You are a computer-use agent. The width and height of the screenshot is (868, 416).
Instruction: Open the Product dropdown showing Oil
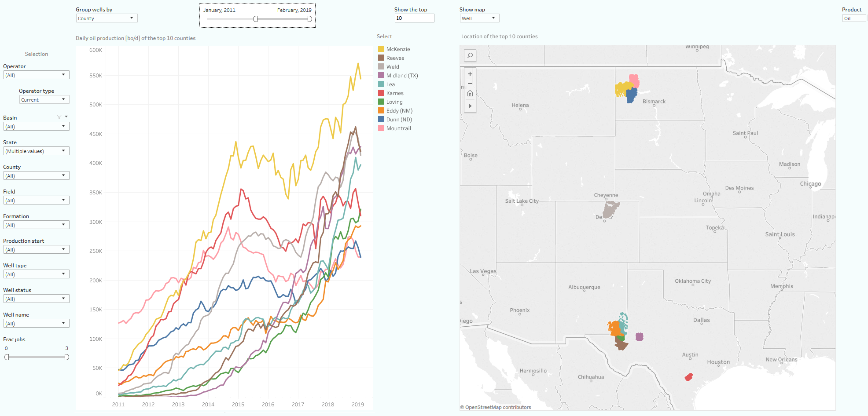[x=854, y=18]
